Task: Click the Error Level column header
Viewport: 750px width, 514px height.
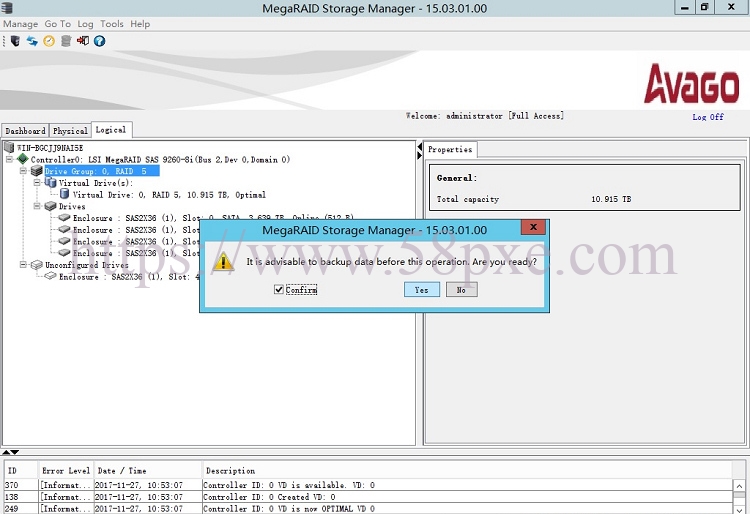Action: (66, 470)
